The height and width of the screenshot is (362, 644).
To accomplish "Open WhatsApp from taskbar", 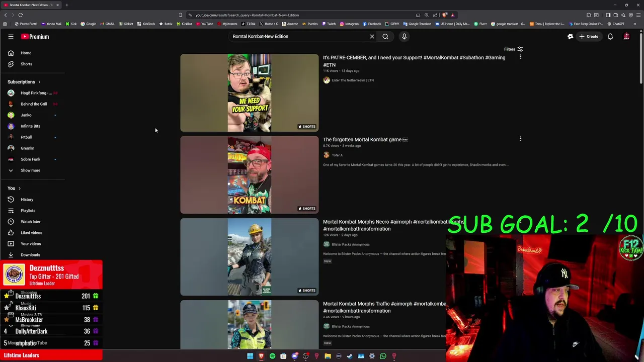I will click(x=383, y=356).
